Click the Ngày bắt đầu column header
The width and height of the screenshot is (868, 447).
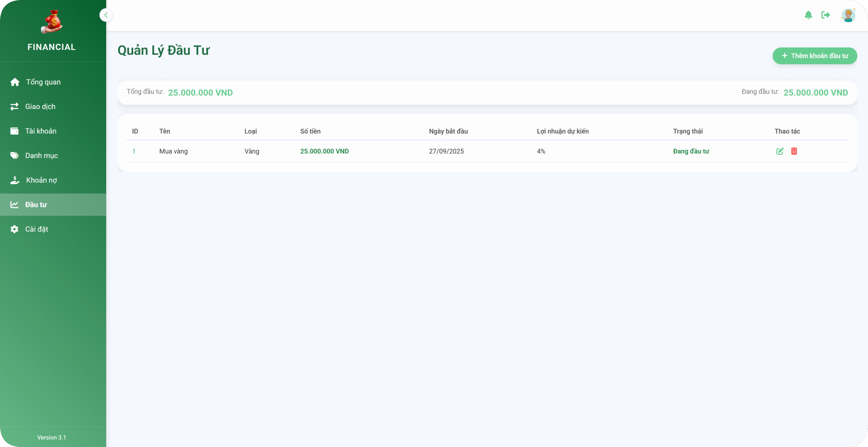(x=448, y=131)
